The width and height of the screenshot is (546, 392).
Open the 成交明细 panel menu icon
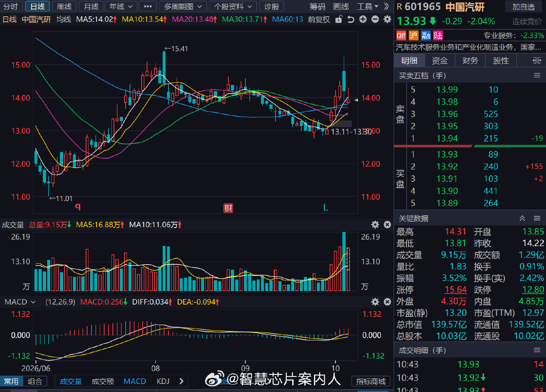click(x=537, y=350)
